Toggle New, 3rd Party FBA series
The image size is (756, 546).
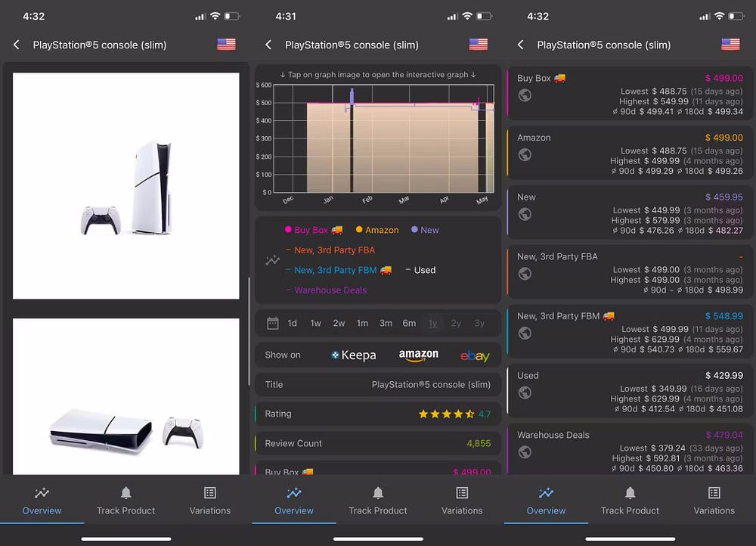pos(330,250)
